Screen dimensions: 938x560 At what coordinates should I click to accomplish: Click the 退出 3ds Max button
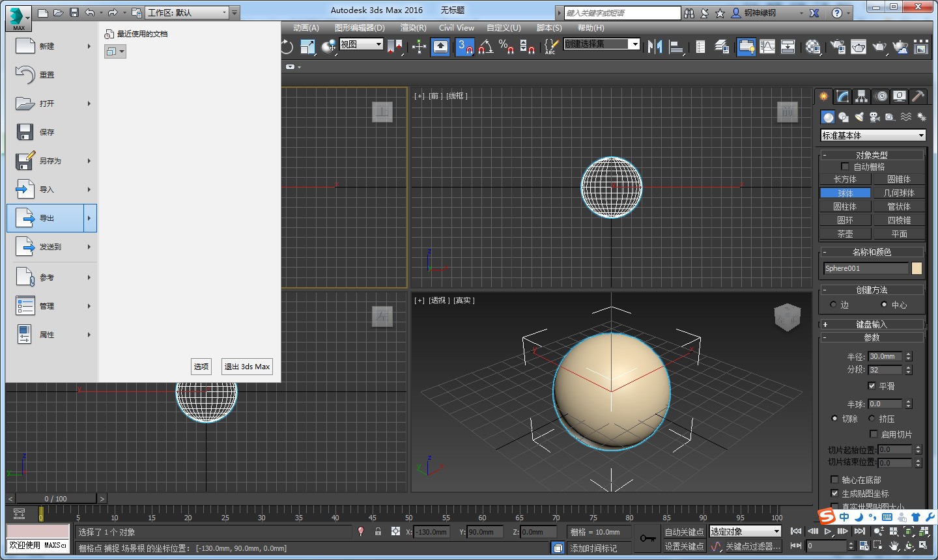click(x=247, y=367)
